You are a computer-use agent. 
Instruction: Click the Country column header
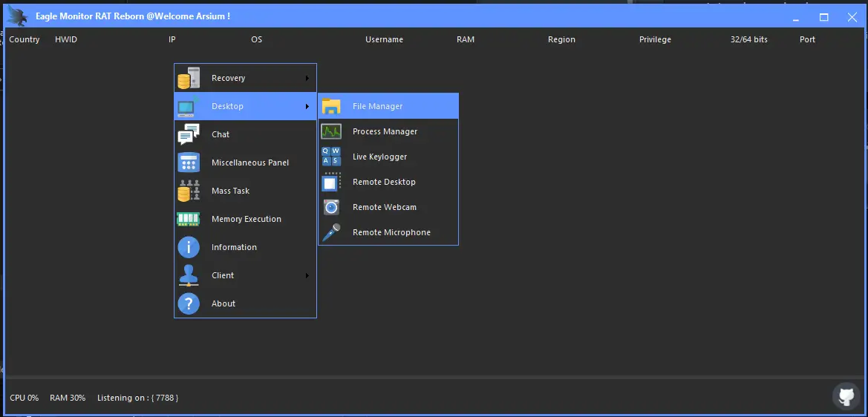coord(25,39)
